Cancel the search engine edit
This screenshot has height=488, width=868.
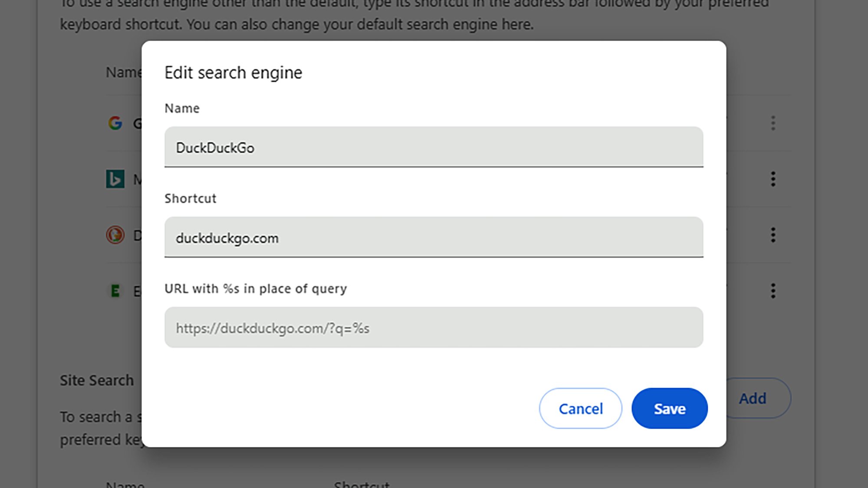click(x=581, y=408)
